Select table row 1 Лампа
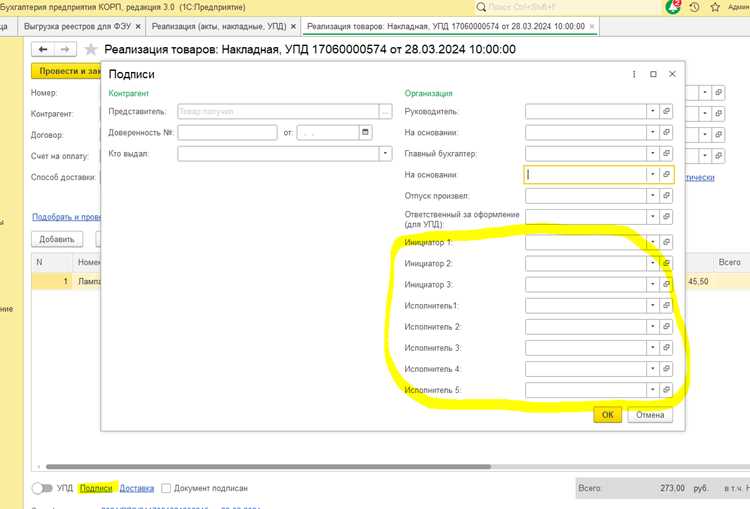Screen dimensions: 750x509 [x=66, y=281]
